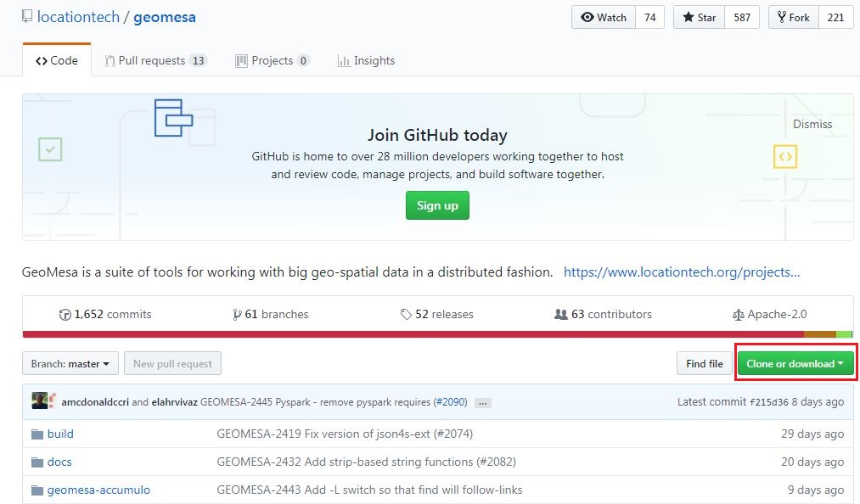Screen dimensions: 860x504
Task: Open the docs folder
Action: click(59, 462)
